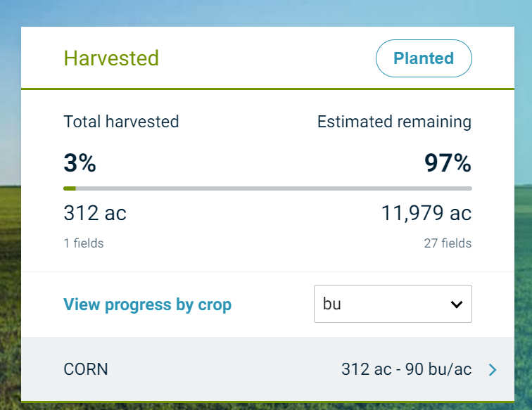532x410 pixels.
Task: Click the CORN crop name
Action: point(86,369)
